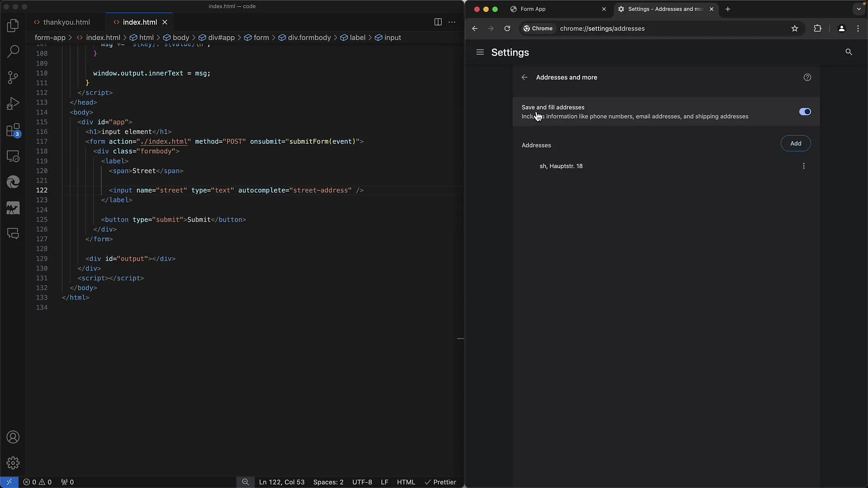Click line number 117 in gutter
The height and width of the screenshot is (488, 868).
42,141
